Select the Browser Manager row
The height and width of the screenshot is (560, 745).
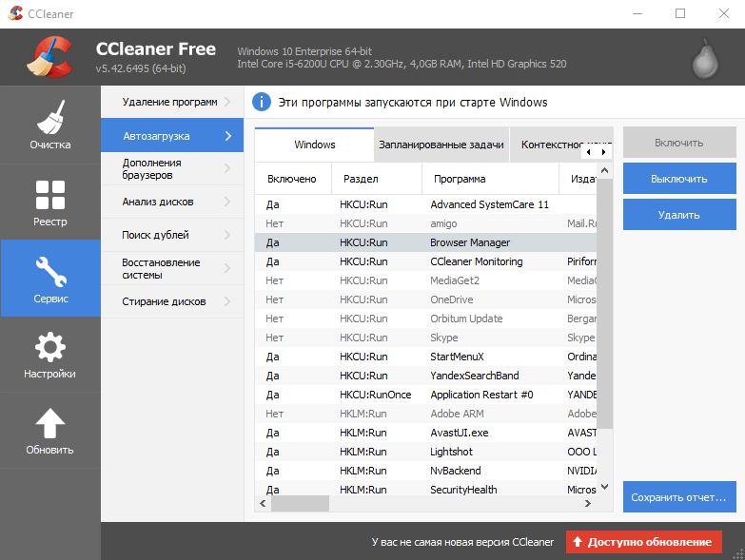(x=425, y=242)
